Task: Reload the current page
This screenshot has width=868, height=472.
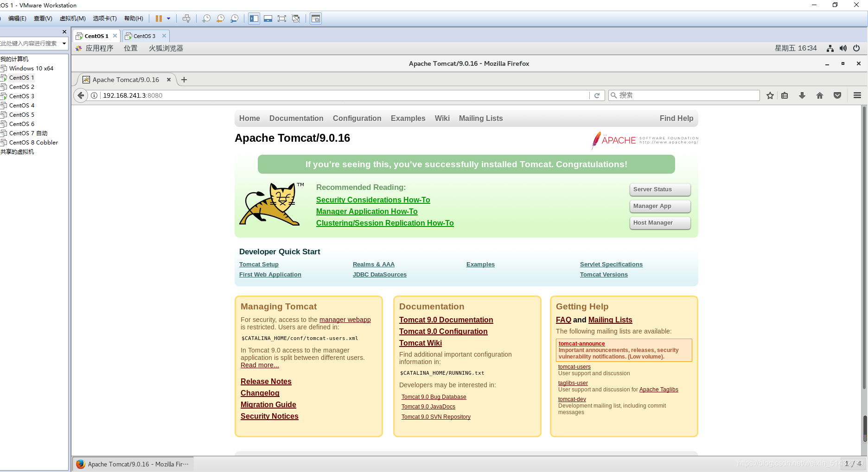Action: pyautogui.click(x=597, y=95)
